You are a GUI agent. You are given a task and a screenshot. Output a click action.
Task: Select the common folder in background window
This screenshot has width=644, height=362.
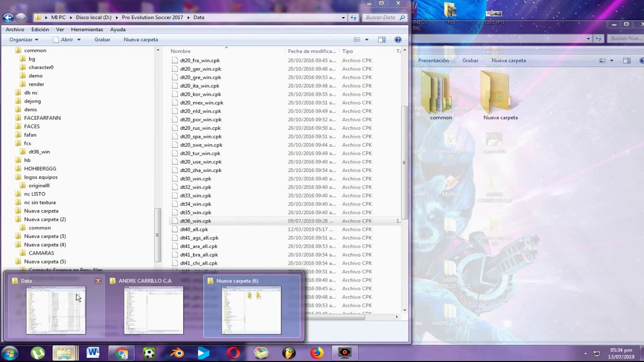tap(441, 96)
